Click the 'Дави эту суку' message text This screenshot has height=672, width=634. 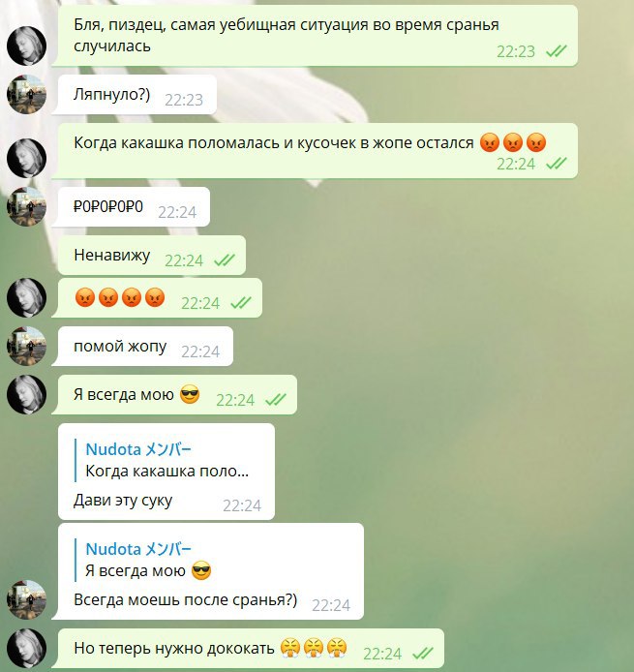click(x=123, y=501)
